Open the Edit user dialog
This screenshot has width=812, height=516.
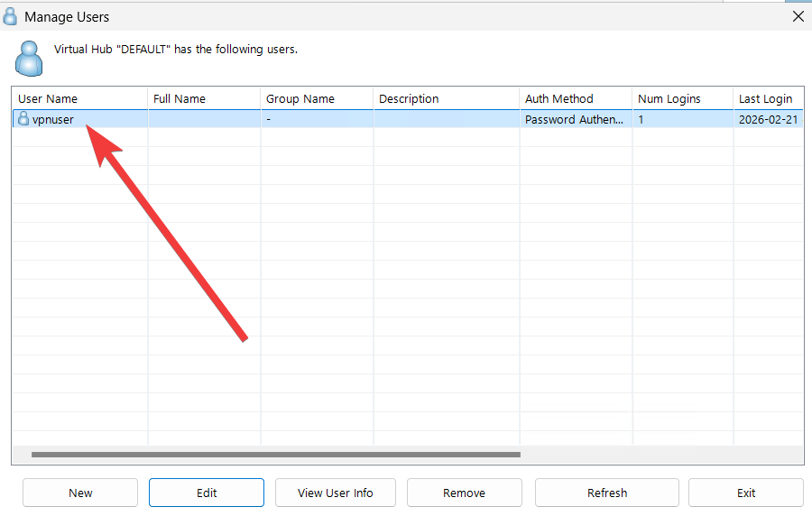[x=207, y=493]
